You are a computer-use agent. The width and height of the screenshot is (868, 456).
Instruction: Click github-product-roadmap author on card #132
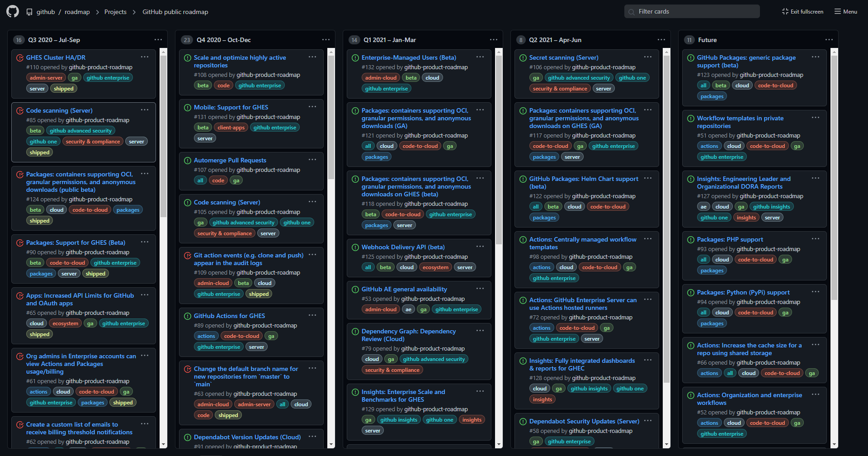click(x=436, y=67)
